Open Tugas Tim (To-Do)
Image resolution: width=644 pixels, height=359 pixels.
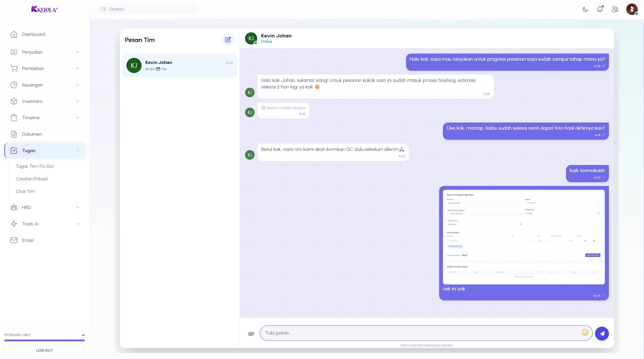pyautogui.click(x=35, y=166)
